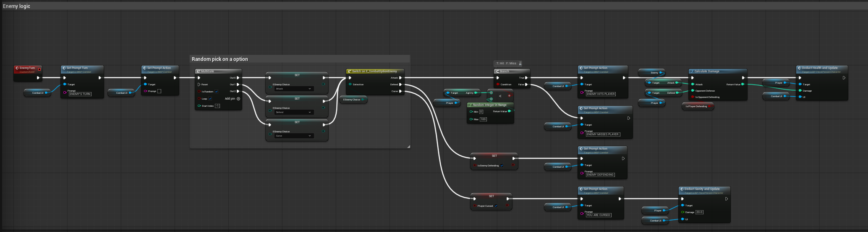Click the MultiGate node title icon

(x=199, y=71)
